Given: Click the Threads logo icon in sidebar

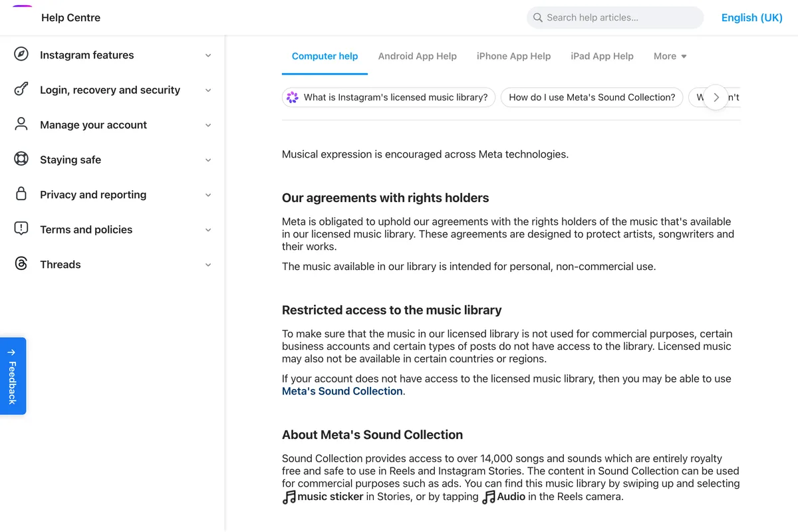Looking at the screenshot, I should 21,264.
